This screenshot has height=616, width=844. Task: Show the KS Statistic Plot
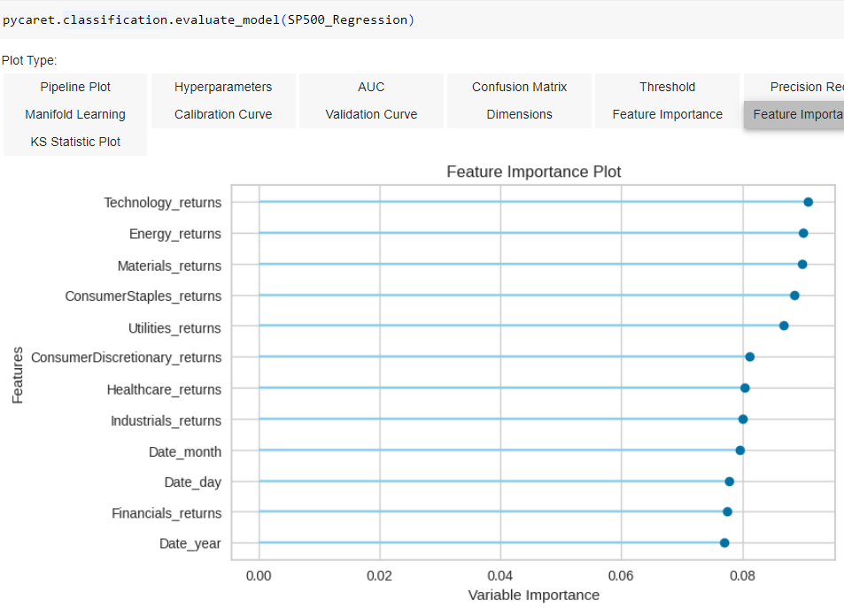point(74,142)
